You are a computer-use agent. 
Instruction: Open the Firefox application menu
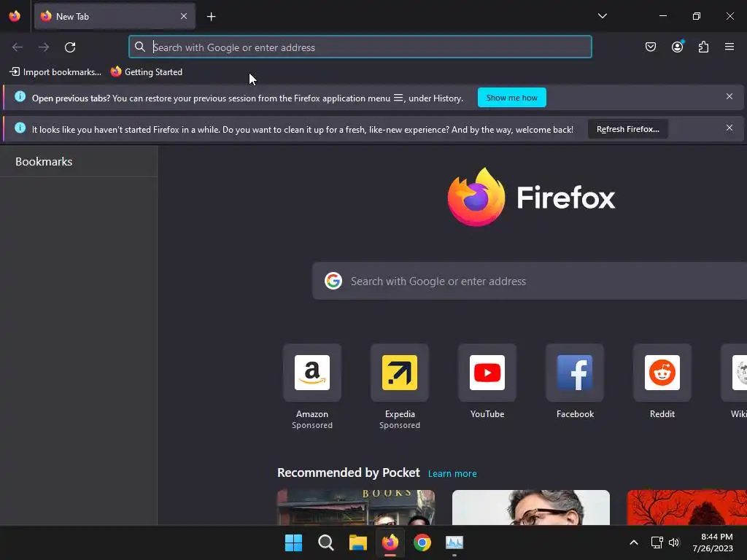(729, 47)
